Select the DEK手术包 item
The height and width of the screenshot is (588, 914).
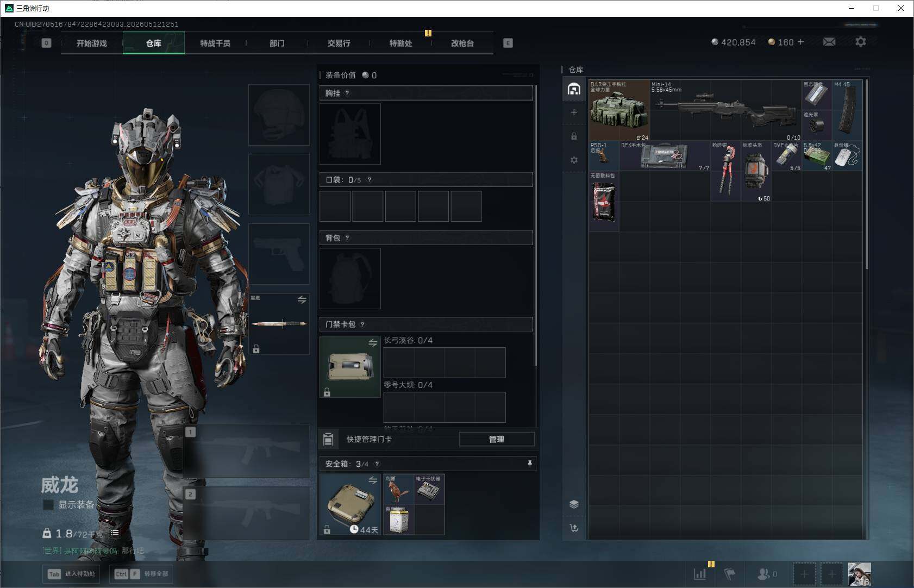tap(665, 156)
